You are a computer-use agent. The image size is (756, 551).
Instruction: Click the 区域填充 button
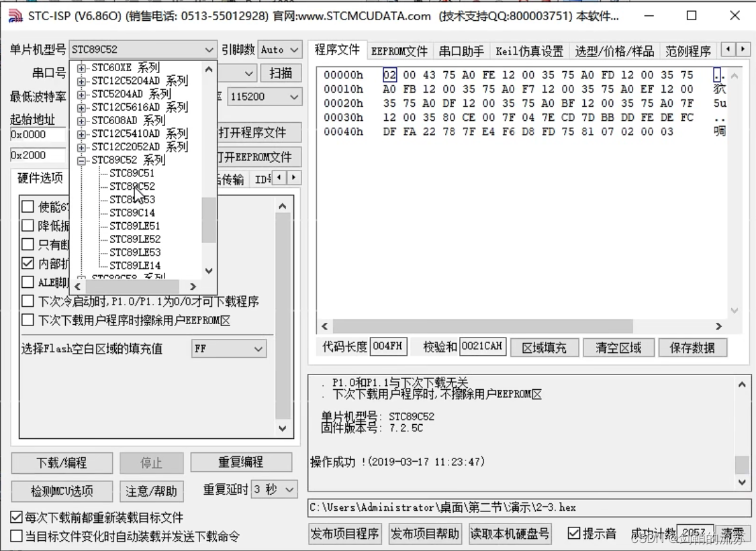tap(545, 348)
